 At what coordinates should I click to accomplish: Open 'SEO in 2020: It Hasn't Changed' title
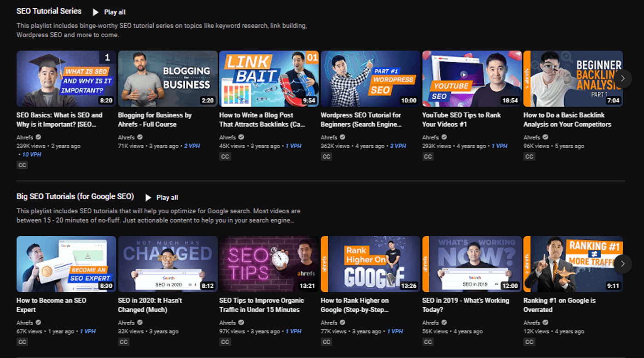(x=150, y=305)
